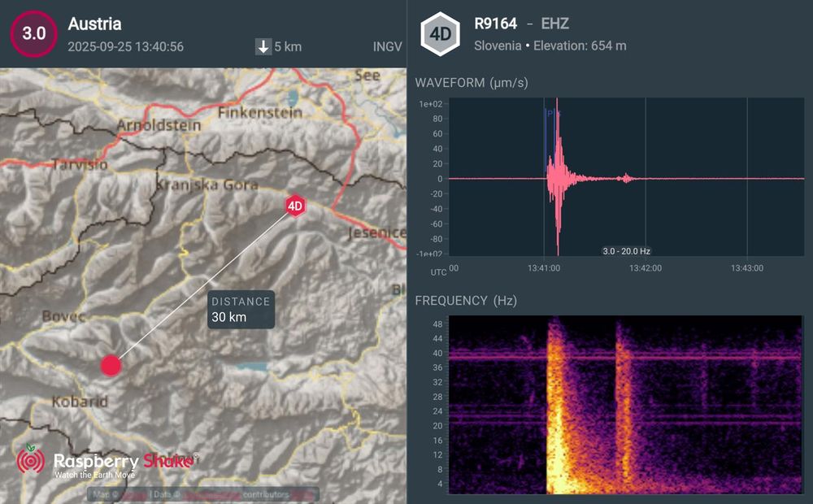This screenshot has height=504, width=813.
Task: Click the Bovec map label
Action: point(63,316)
